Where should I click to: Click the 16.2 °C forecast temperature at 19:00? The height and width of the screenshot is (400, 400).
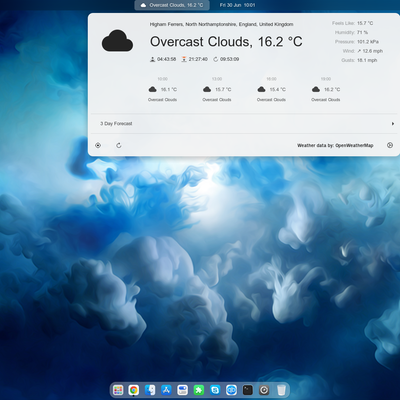coord(332,89)
